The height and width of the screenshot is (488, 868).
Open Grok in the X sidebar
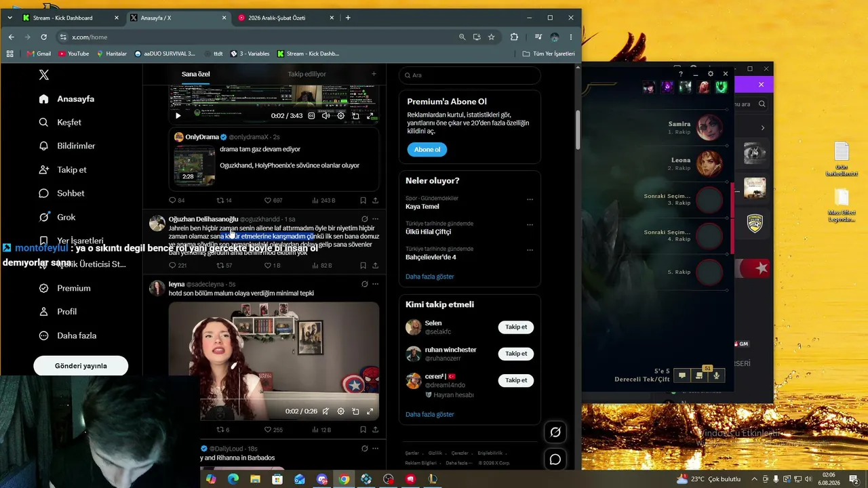(x=57, y=218)
